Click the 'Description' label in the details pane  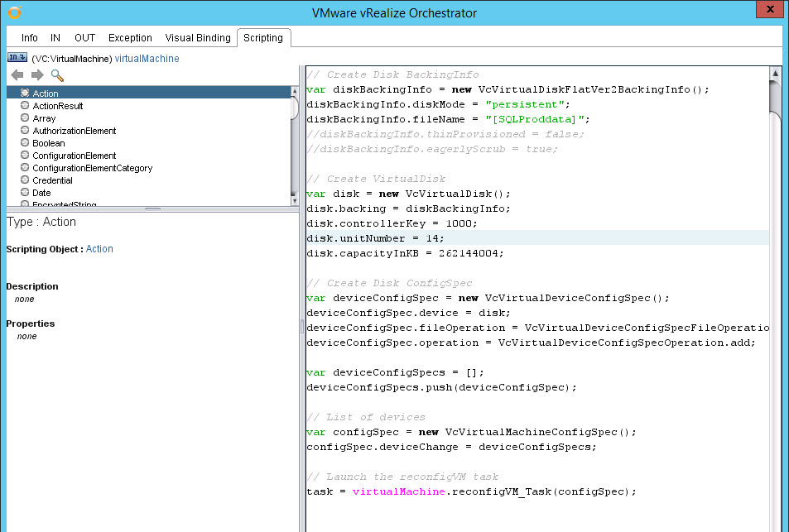point(32,286)
